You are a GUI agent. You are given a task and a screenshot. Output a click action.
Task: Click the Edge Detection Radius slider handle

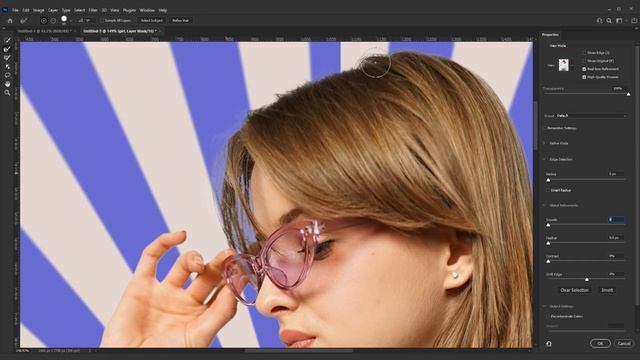548,180
